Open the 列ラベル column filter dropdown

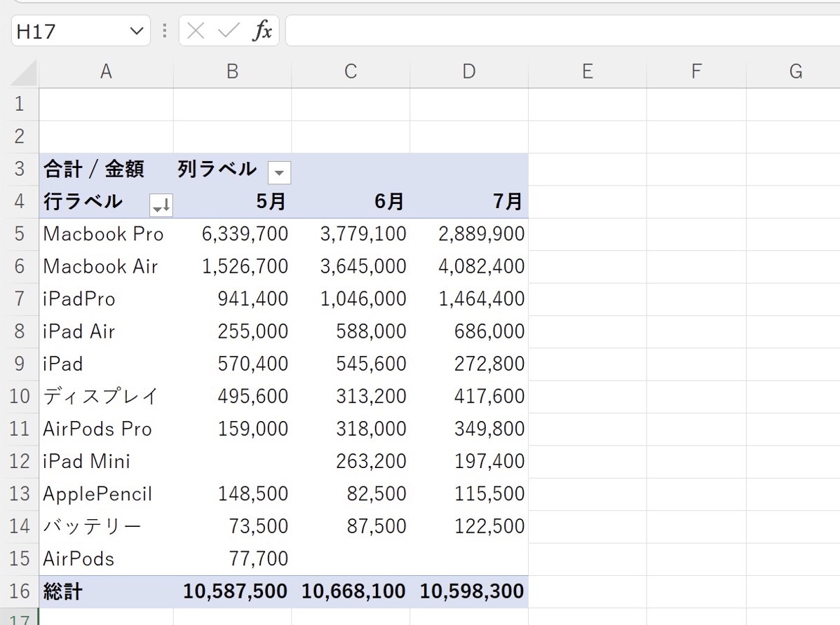point(279,172)
